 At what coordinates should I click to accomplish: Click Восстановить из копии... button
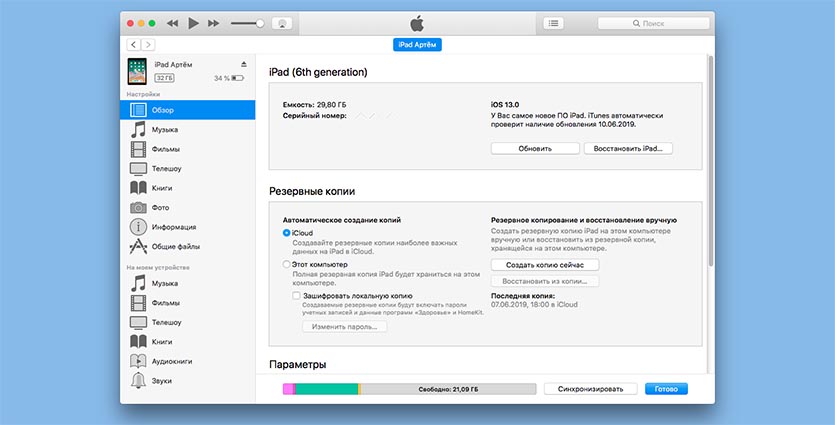(x=545, y=281)
